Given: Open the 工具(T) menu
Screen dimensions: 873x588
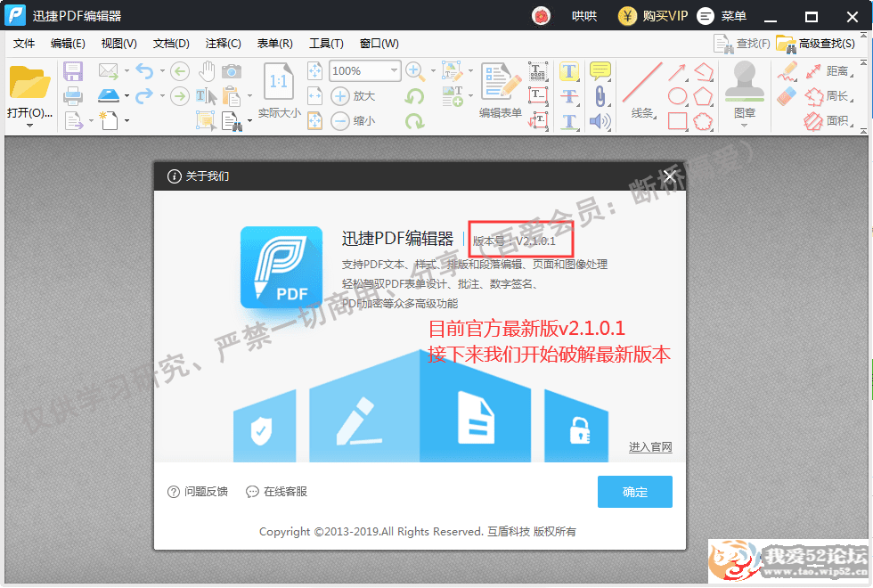Looking at the screenshot, I should click(326, 44).
